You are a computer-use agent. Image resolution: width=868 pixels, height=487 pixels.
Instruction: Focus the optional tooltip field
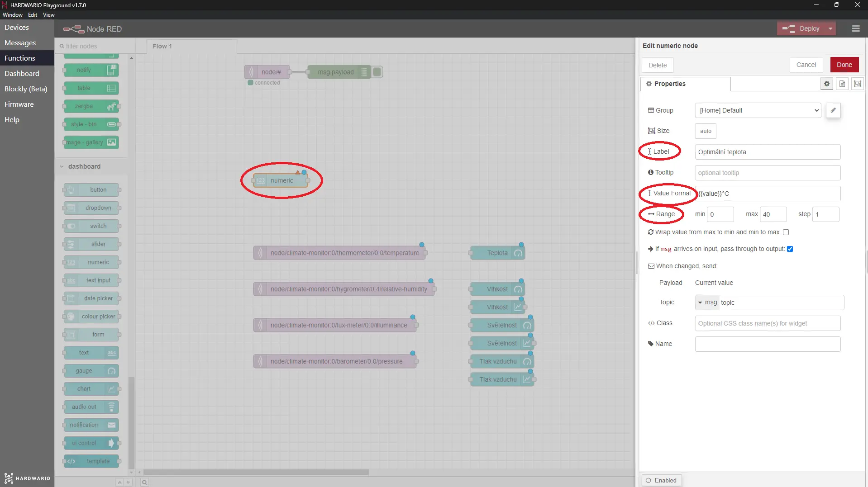(768, 173)
